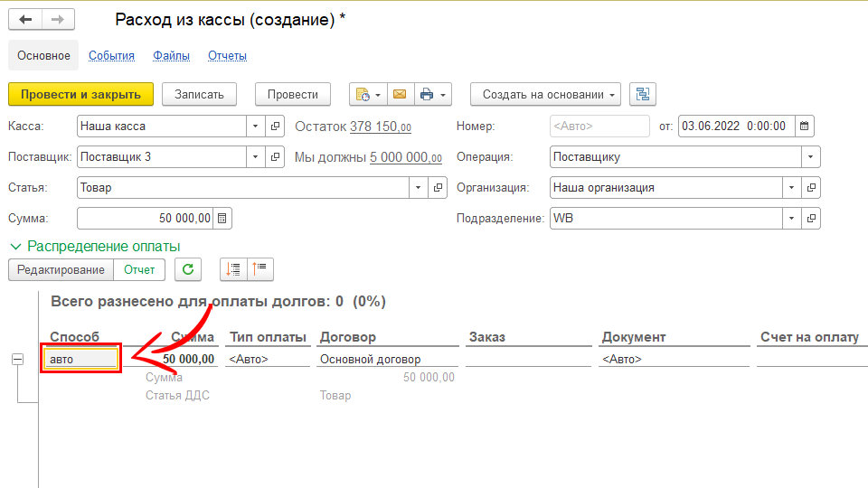Go to the Файлы tab

click(171, 55)
